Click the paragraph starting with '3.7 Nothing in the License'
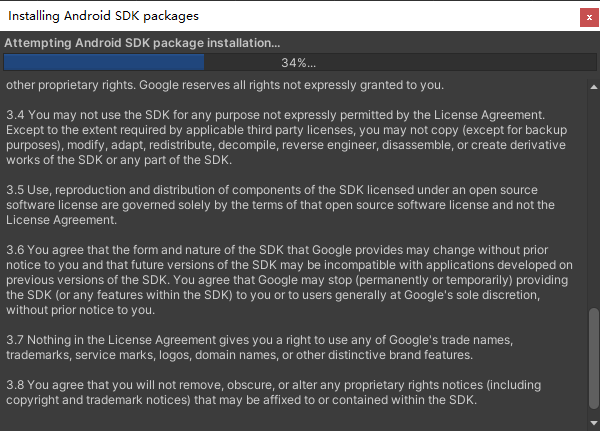This screenshot has height=431, width=600. [259, 347]
